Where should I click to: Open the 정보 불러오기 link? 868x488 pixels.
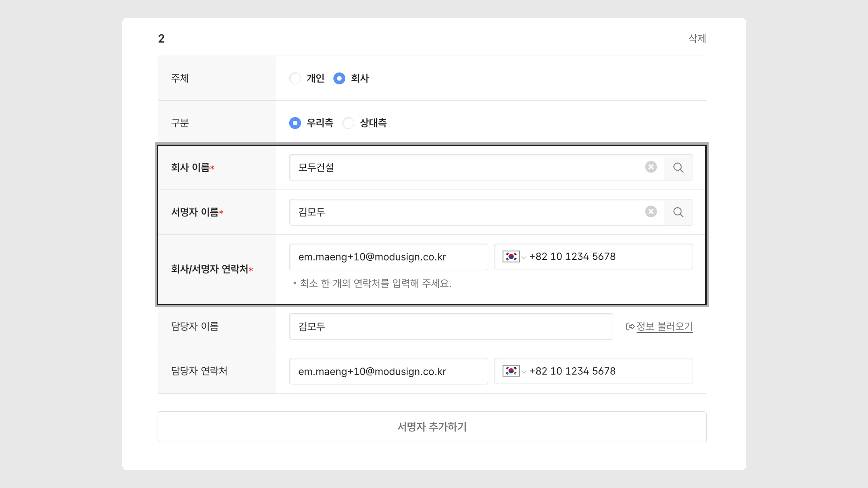pos(664,326)
